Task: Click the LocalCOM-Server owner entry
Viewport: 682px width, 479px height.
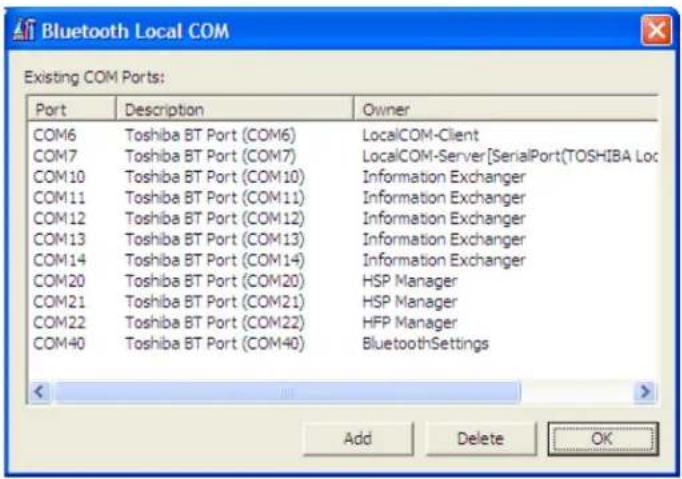Action: (x=510, y=156)
